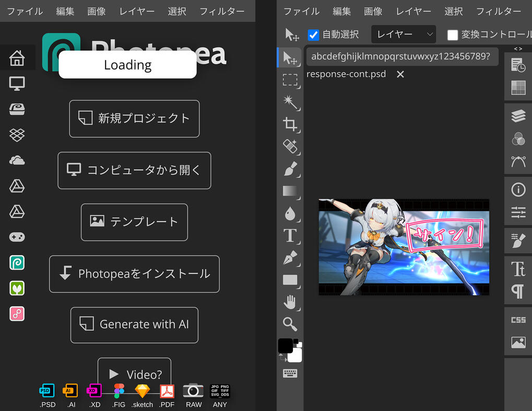Click the RAW camera format icon
The height and width of the screenshot is (411, 532).
[193, 395]
